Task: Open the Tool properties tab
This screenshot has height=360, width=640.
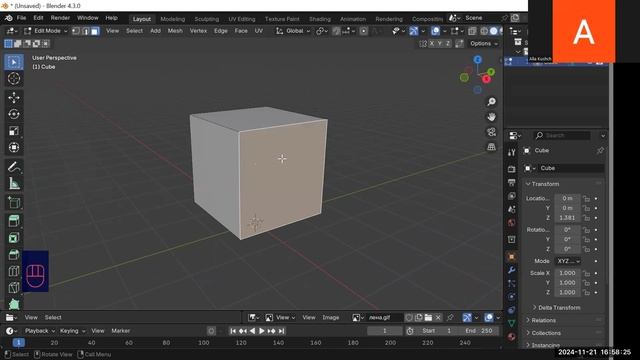Action: pyautogui.click(x=511, y=153)
